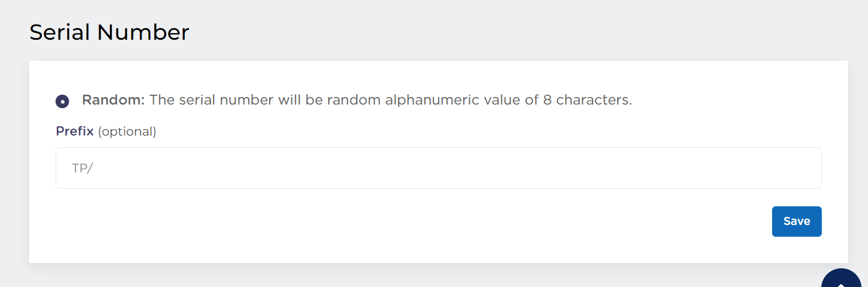Viewport: 868px width, 287px height.
Task: Click into the Prefix input field
Action: tap(438, 168)
